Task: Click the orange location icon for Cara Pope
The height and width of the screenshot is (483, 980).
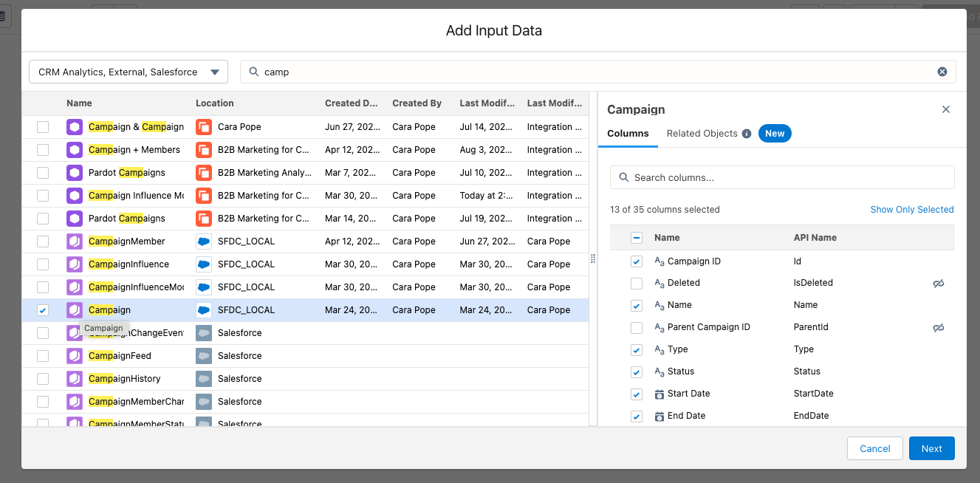Action: click(x=204, y=127)
